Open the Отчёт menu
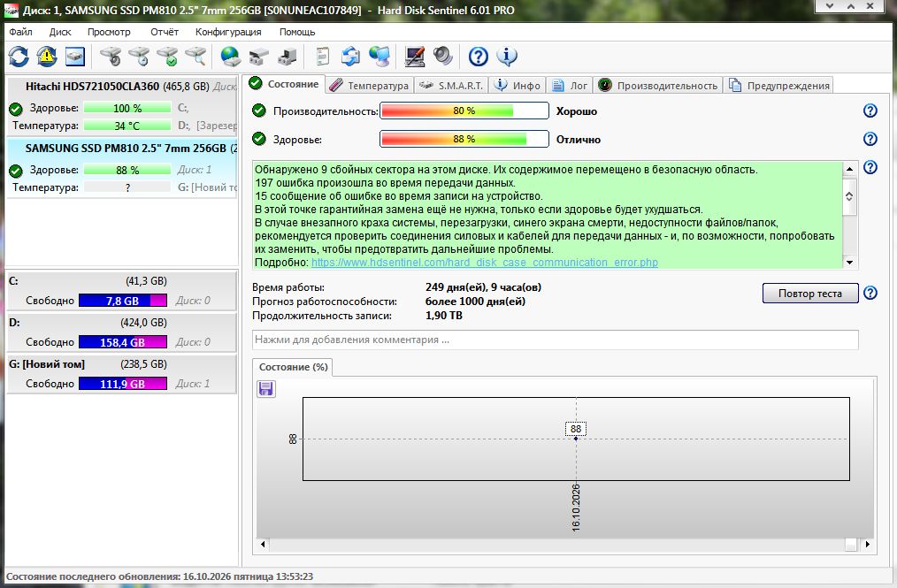This screenshot has height=588, width=897. 165,32
